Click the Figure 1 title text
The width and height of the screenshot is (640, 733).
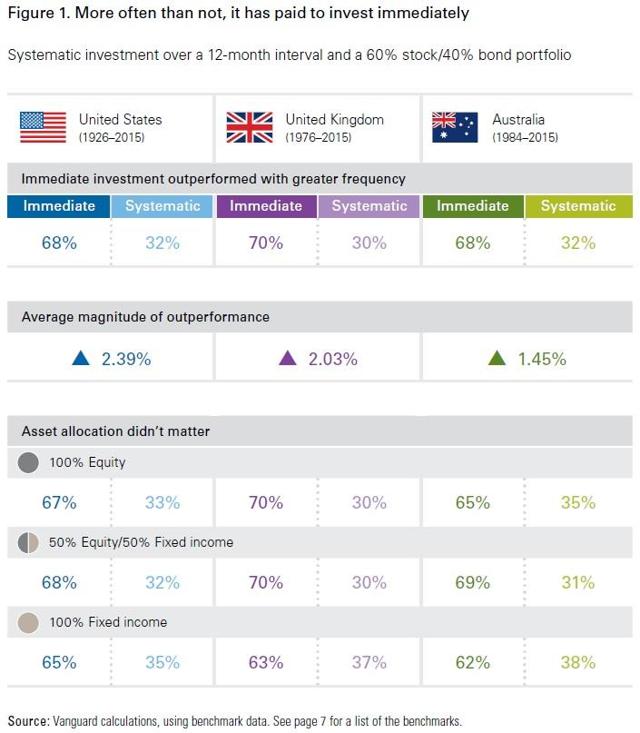pos(238,15)
